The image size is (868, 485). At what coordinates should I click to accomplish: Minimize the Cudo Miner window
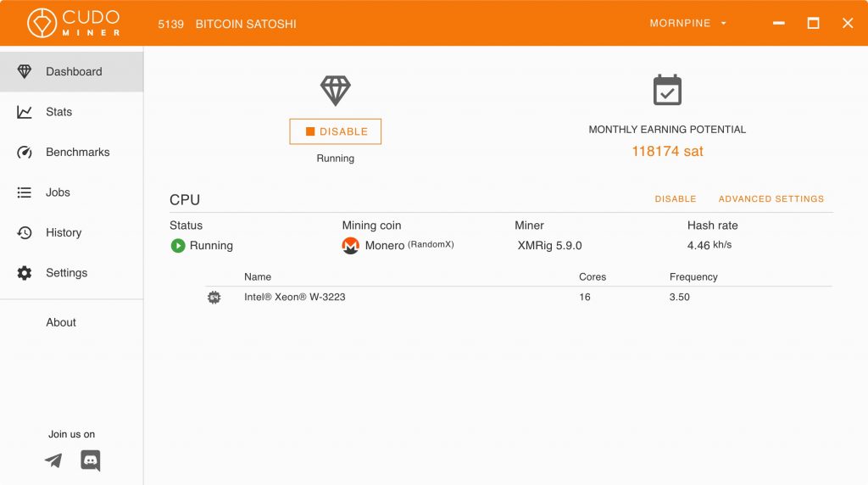pyautogui.click(x=779, y=23)
